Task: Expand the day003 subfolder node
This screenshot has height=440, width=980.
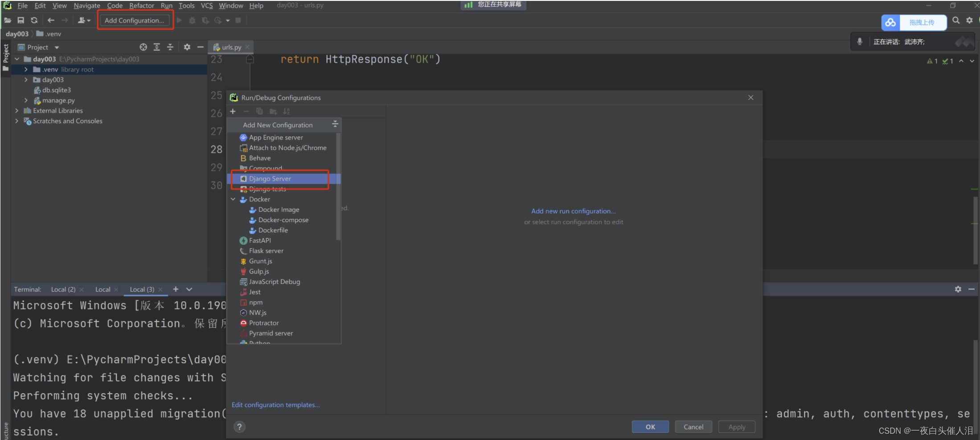Action: pos(26,80)
